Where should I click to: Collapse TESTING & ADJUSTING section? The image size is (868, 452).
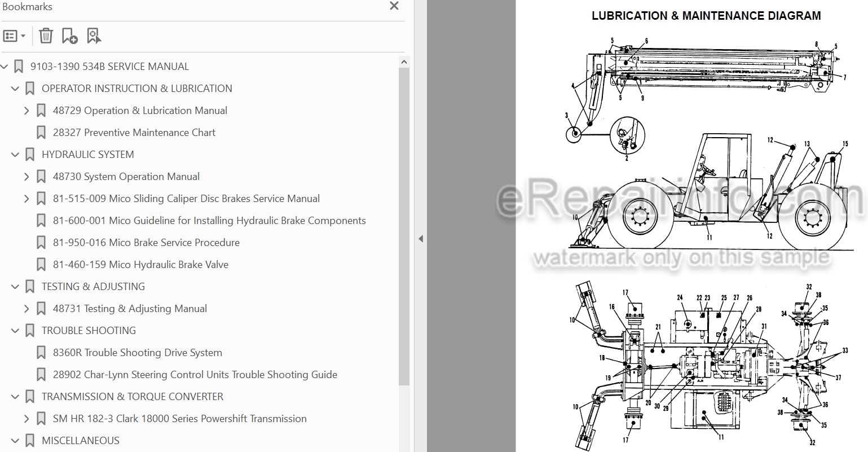(15, 287)
